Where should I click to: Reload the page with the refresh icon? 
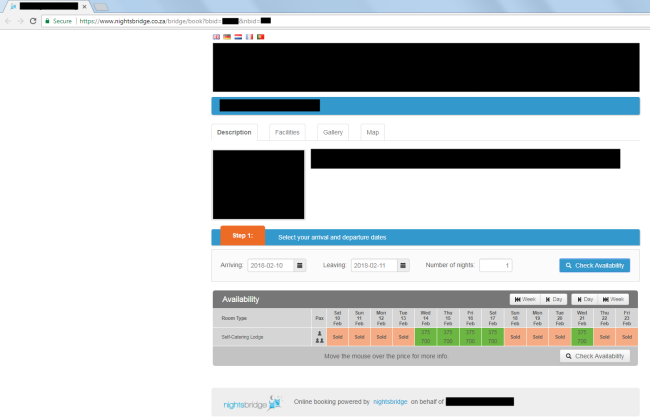point(33,20)
